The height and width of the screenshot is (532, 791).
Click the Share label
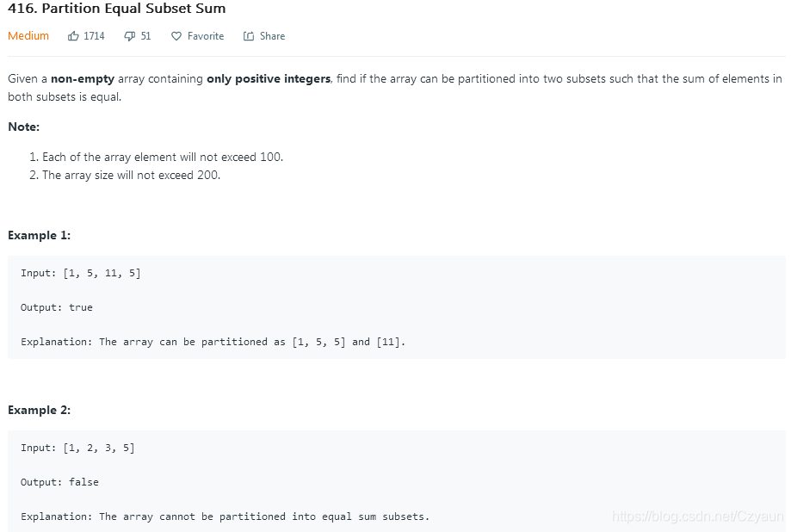(x=272, y=36)
